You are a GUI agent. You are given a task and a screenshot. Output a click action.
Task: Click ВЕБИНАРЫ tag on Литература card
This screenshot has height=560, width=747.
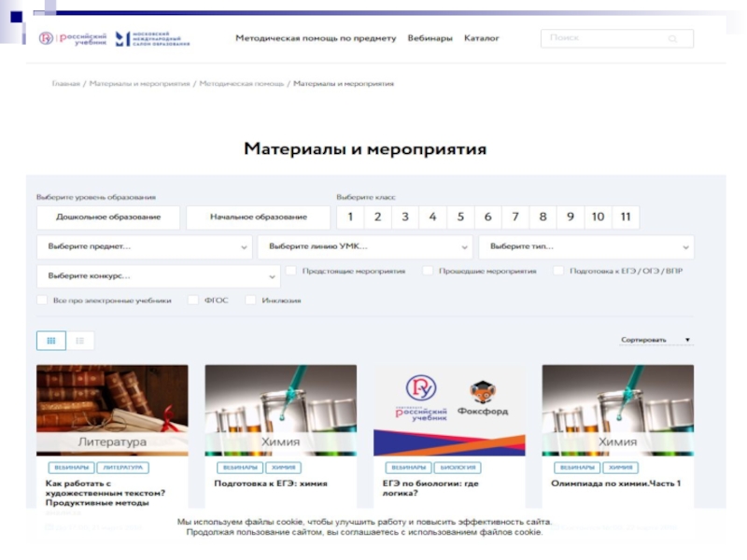72,468
